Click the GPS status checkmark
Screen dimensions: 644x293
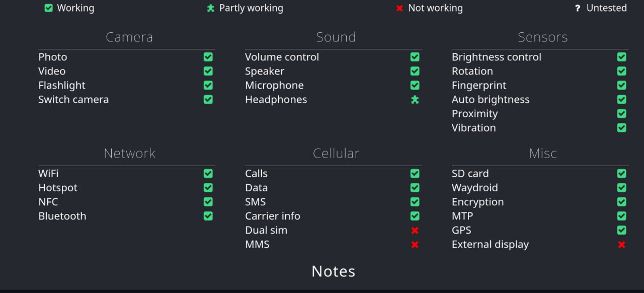[x=621, y=230]
